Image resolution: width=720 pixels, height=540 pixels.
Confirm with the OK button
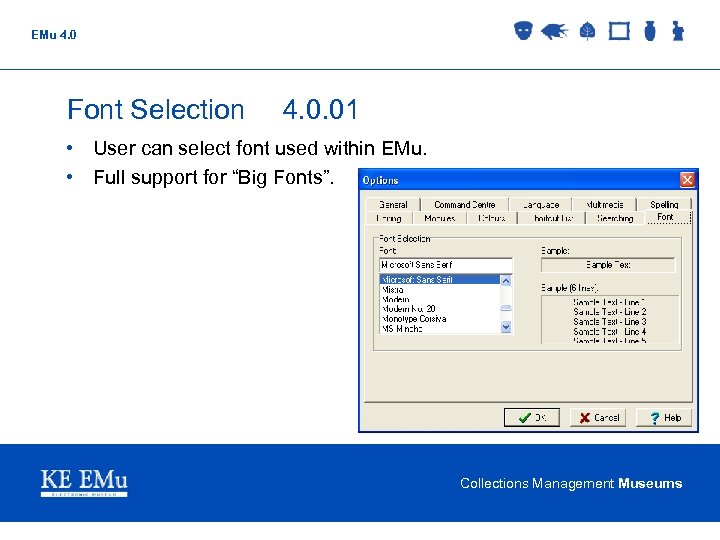(x=532, y=417)
